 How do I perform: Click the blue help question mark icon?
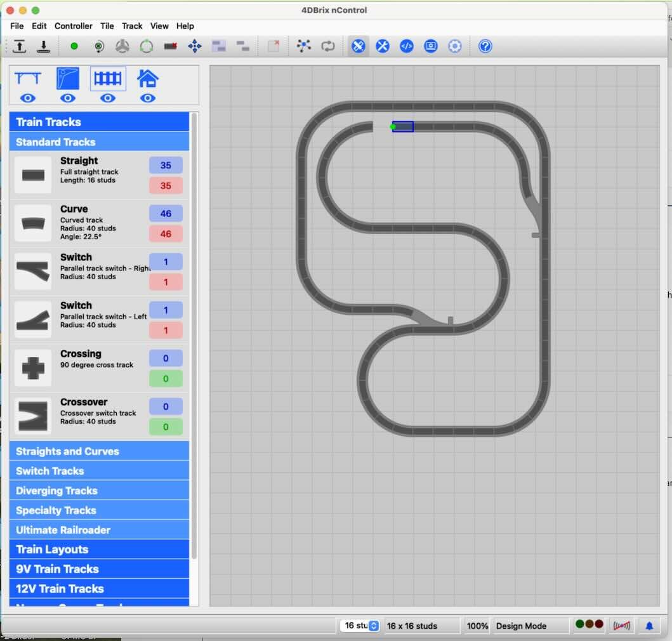click(485, 46)
